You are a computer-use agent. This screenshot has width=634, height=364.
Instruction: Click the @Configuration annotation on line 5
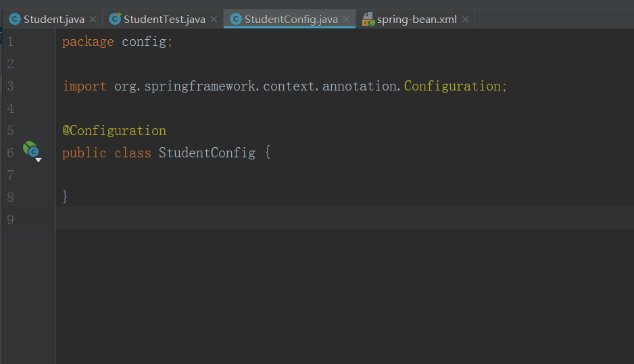114,130
